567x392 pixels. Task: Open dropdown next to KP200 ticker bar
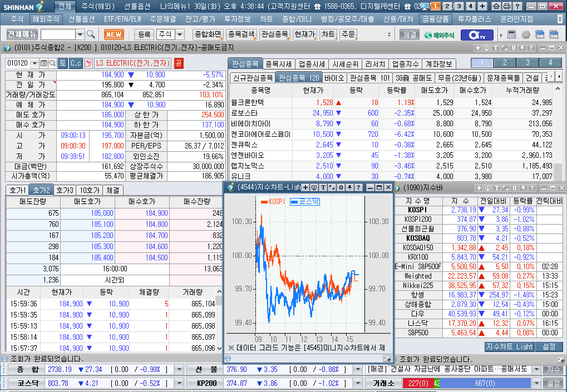click(358, 383)
